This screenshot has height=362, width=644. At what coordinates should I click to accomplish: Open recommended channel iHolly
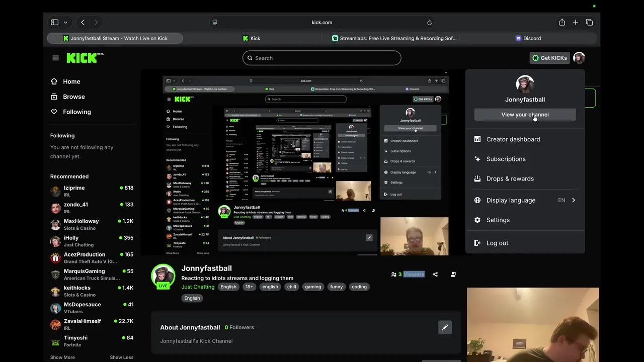[92, 241]
